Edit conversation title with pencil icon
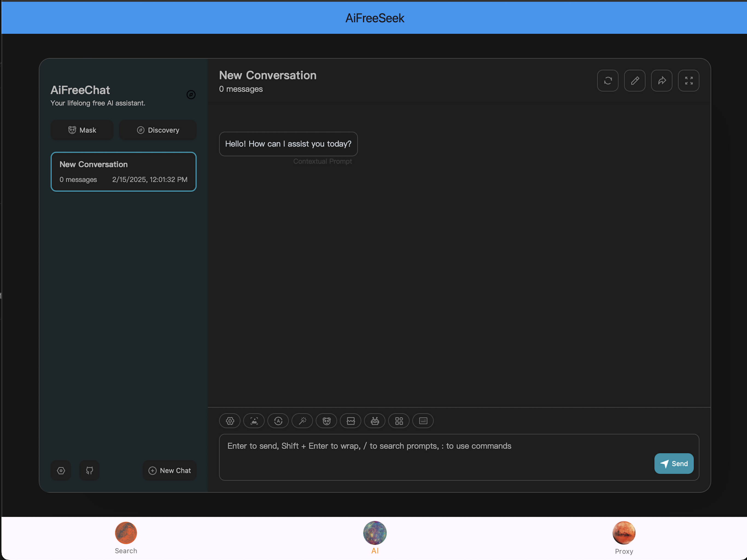747x560 pixels. pyautogui.click(x=635, y=81)
